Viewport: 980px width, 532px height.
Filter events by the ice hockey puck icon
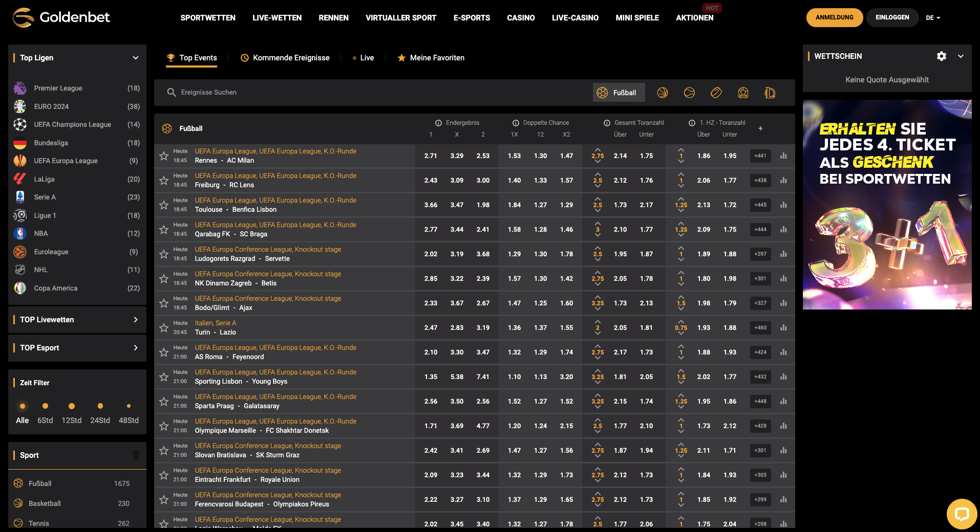tap(716, 93)
